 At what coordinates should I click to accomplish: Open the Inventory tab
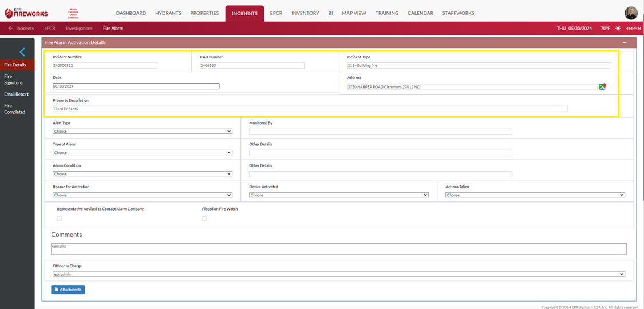pyautogui.click(x=305, y=13)
